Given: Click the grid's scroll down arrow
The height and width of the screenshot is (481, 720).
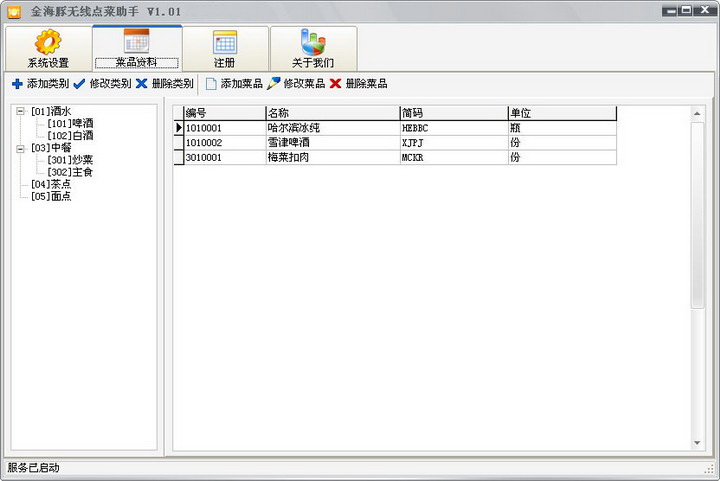Looking at the screenshot, I should point(697,443).
